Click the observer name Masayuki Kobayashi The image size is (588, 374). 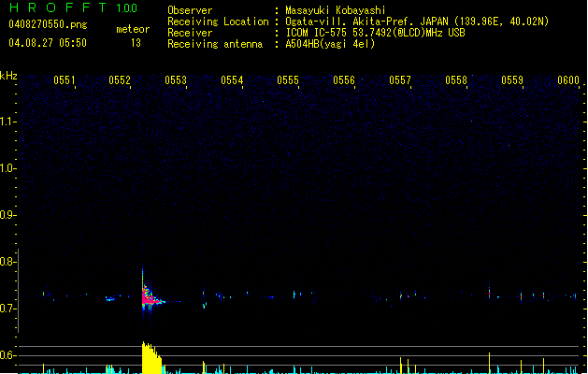tap(336, 10)
